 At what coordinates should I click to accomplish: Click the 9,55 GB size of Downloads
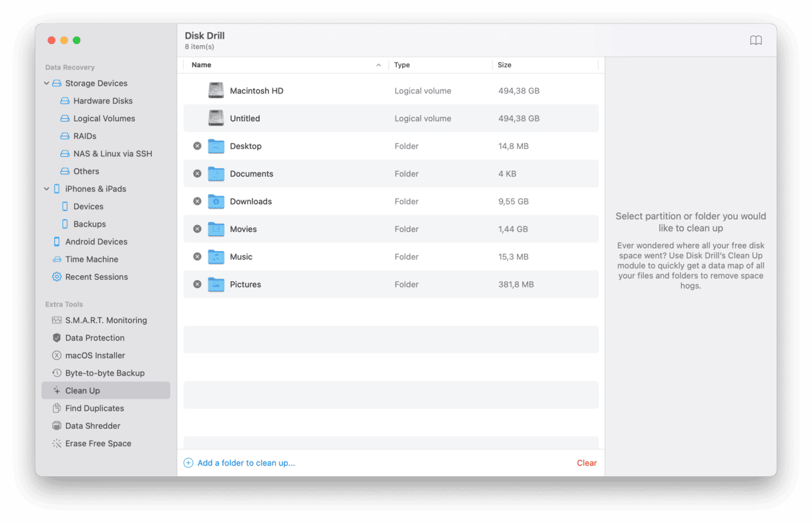tap(514, 201)
